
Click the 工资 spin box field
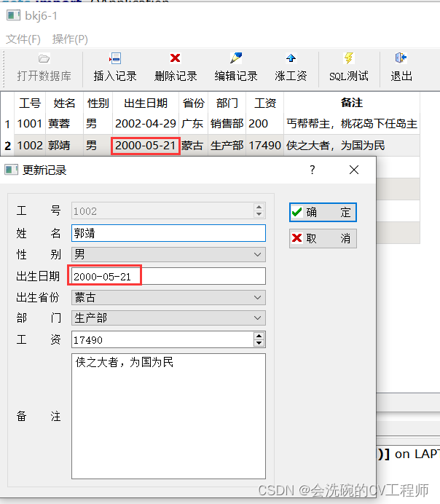162,339
